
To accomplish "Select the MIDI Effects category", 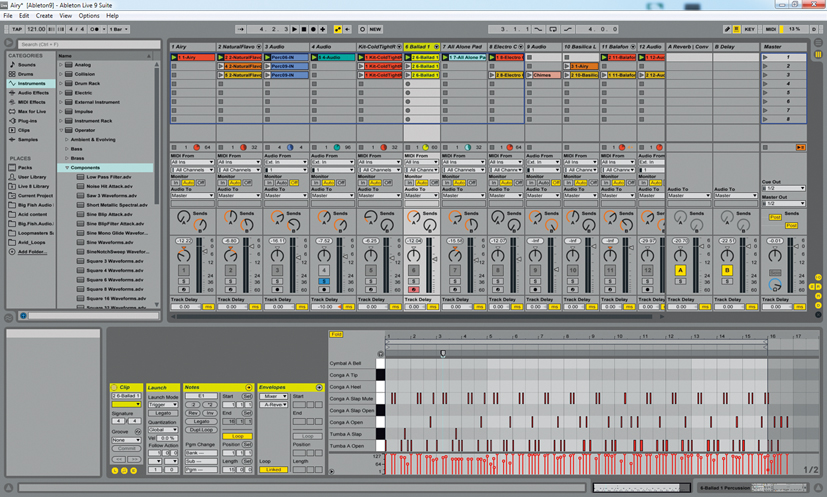I will (32, 102).
